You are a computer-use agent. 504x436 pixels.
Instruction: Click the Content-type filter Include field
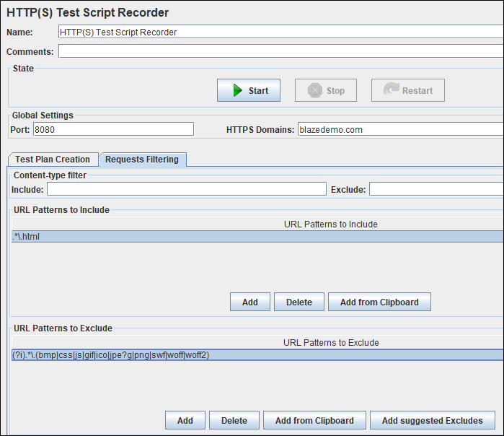pos(187,189)
